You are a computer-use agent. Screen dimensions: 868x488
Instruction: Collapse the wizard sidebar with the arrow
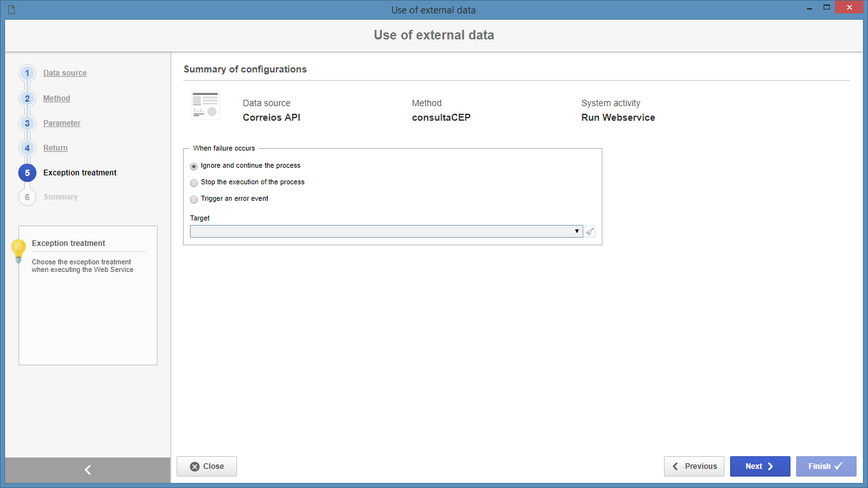pyautogui.click(x=88, y=470)
